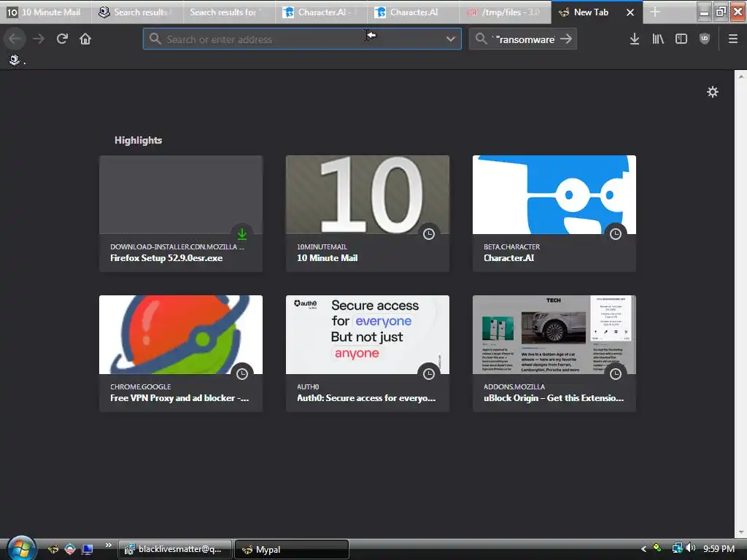Screen dimensions: 747x560
Task: Click history clock icon on Auth0 tile
Action: pos(429,374)
